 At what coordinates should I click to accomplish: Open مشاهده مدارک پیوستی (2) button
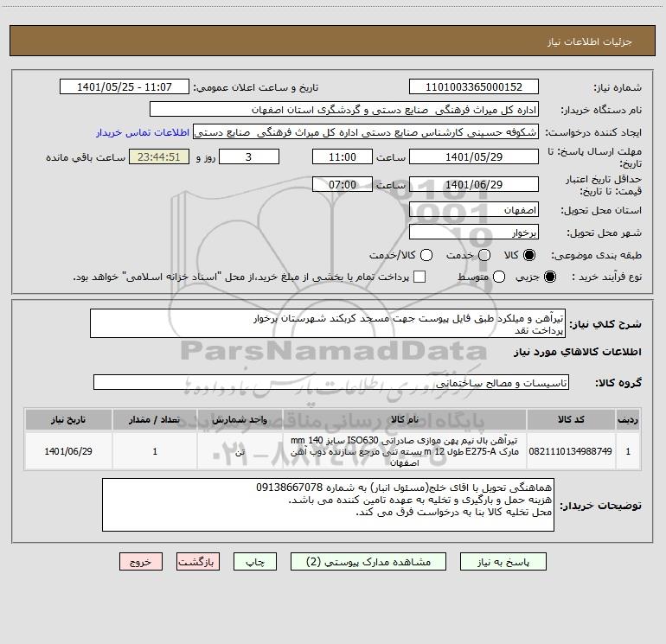click(368, 562)
